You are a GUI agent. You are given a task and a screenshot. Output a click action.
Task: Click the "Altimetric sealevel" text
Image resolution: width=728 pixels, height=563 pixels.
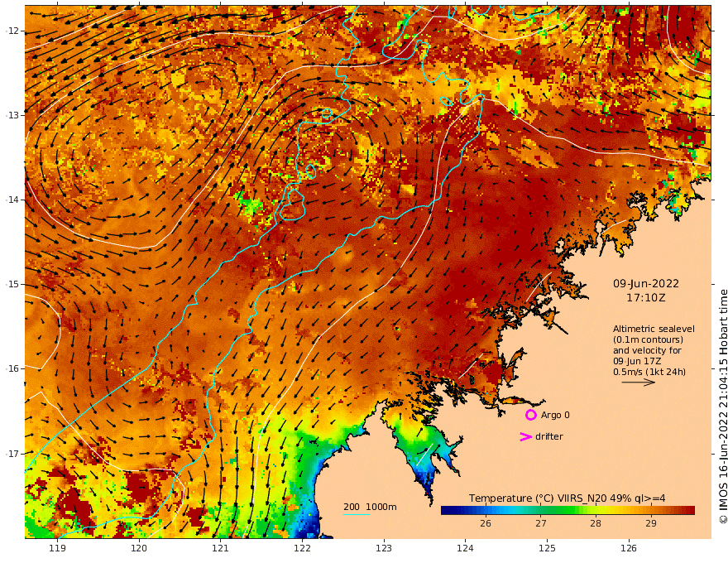pyautogui.click(x=654, y=329)
